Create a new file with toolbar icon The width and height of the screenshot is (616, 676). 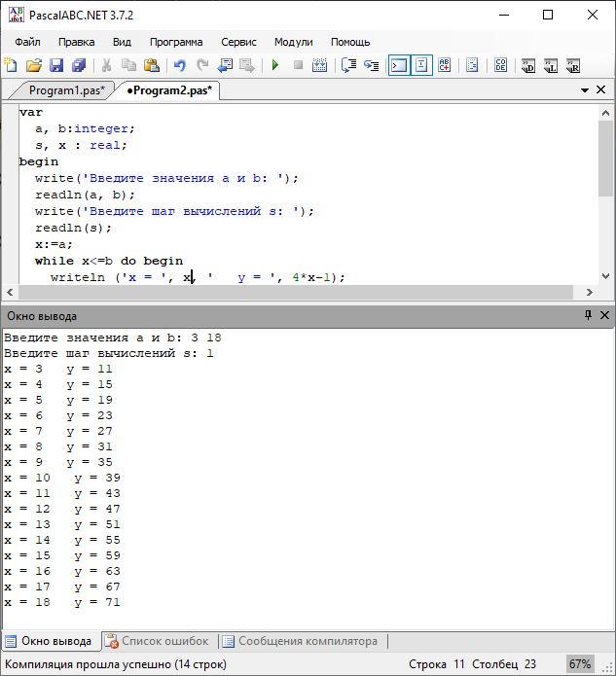[x=11, y=65]
